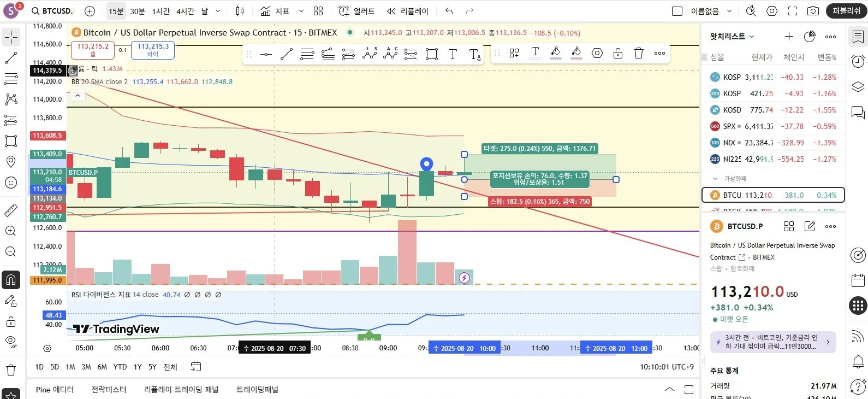Collapse the 가상화폐 watchlist section
The height and width of the screenshot is (399, 868).
coord(715,179)
